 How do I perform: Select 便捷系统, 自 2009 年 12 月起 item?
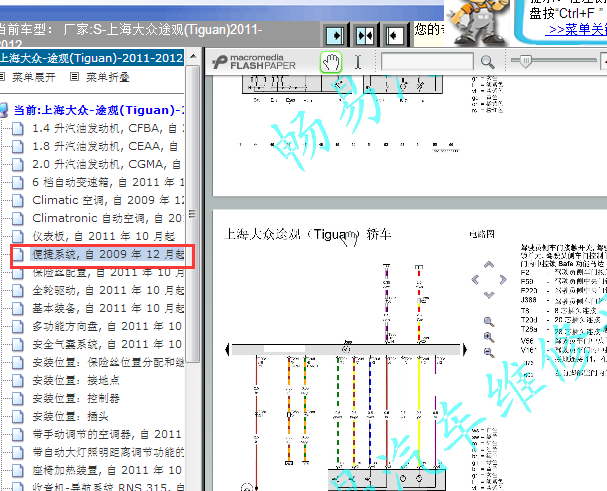point(107,254)
